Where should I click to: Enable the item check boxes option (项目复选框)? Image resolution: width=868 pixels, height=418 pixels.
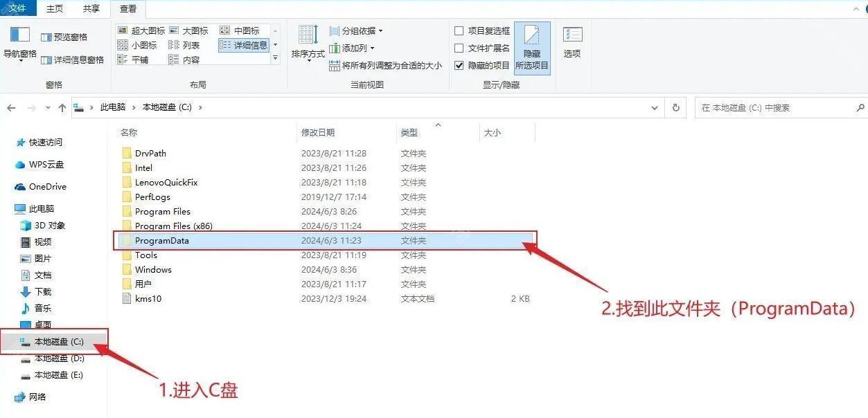tap(459, 30)
